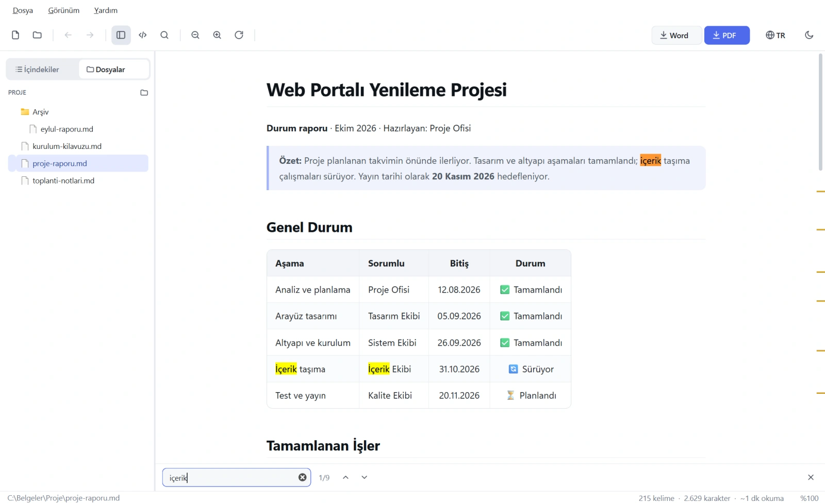825x504 pixels.
Task: Jump to the next search match
Action: [x=365, y=478]
